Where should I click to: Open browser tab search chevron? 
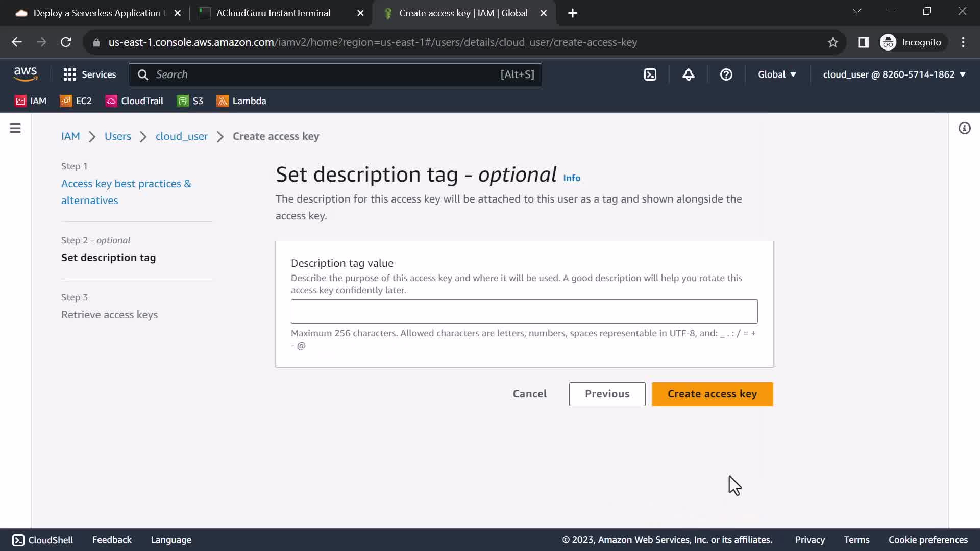tap(856, 11)
